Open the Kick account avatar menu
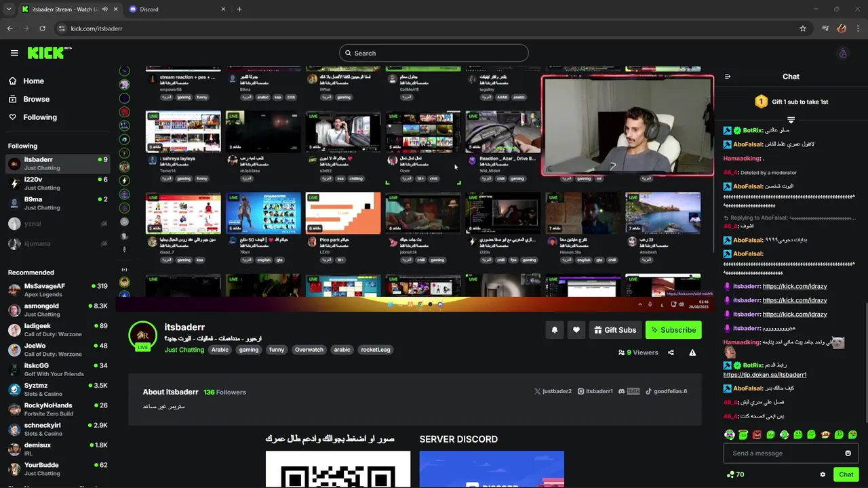868x488 pixels. pos(843,54)
